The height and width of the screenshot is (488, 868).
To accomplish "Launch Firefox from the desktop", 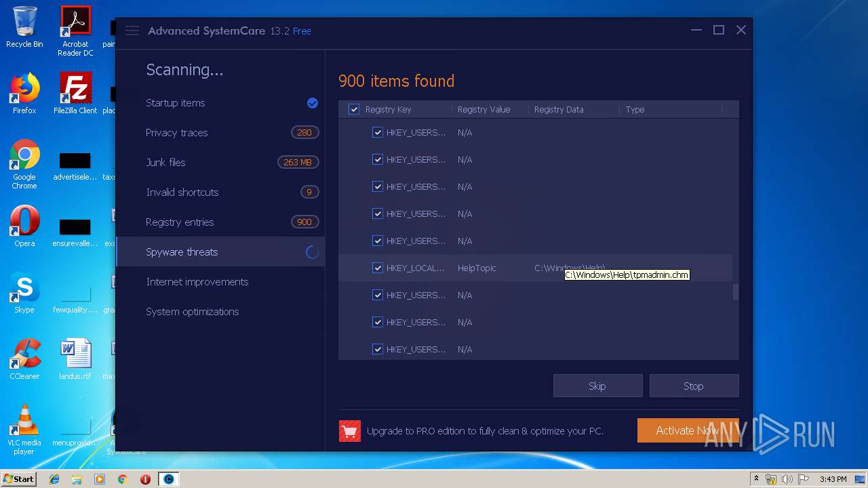I will (x=24, y=94).
